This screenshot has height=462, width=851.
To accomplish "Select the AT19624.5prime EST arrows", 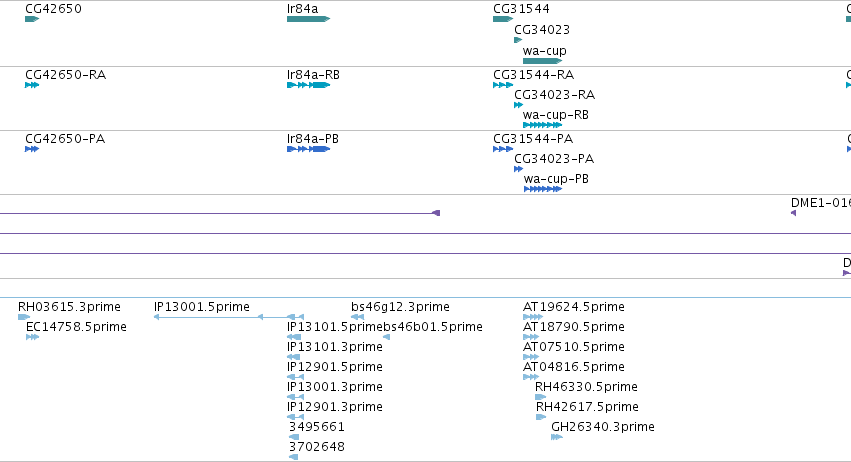I will 533,317.
